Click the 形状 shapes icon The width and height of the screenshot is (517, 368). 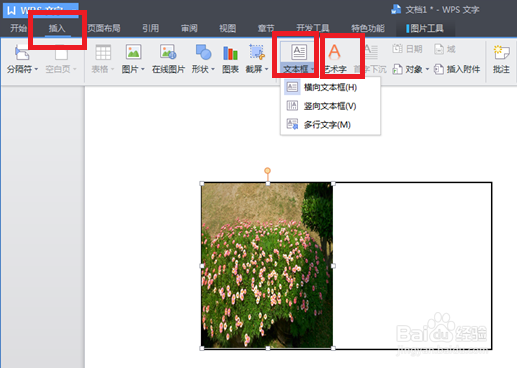click(x=203, y=52)
